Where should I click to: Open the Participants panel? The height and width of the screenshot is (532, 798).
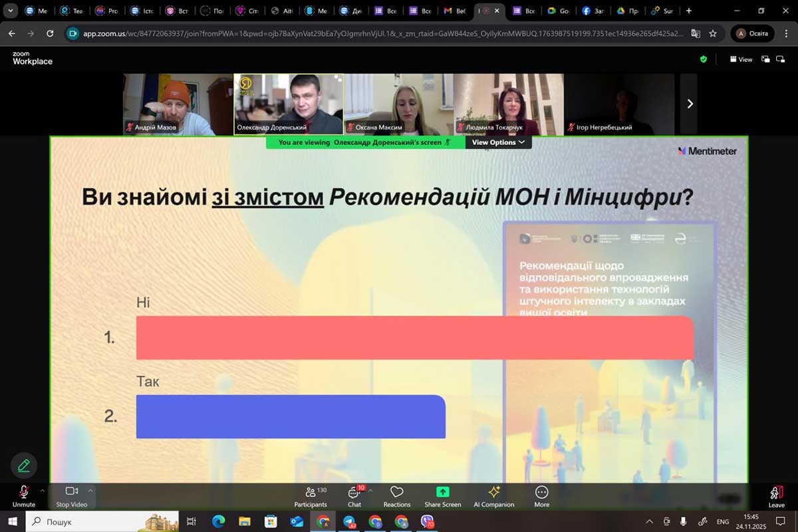311,495
